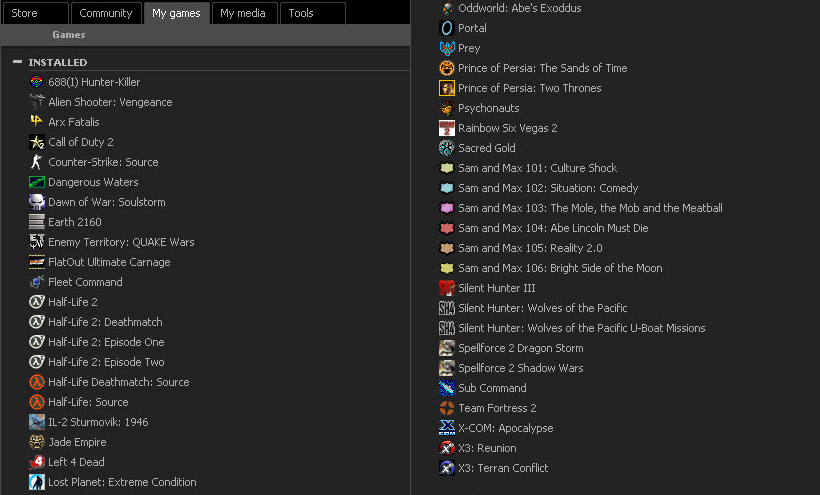Select Sam and Max 103 Mole, Mob, Meatball
The height and width of the screenshot is (495, 820).
click(590, 208)
